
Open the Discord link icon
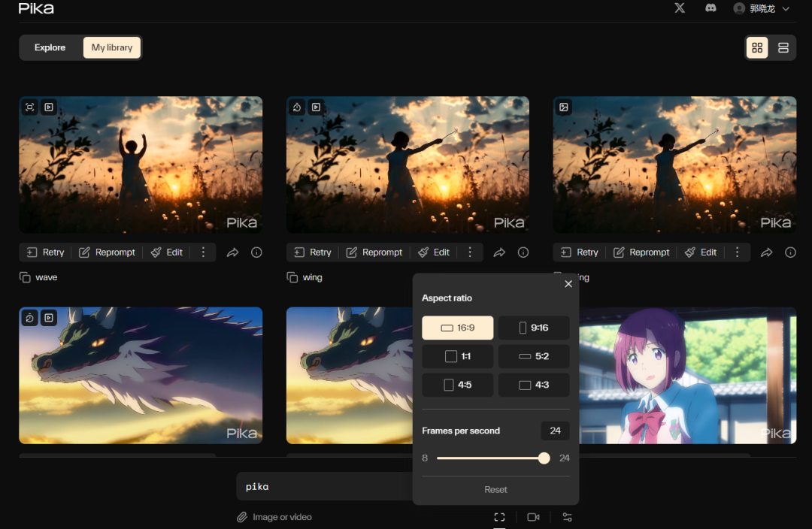point(710,8)
